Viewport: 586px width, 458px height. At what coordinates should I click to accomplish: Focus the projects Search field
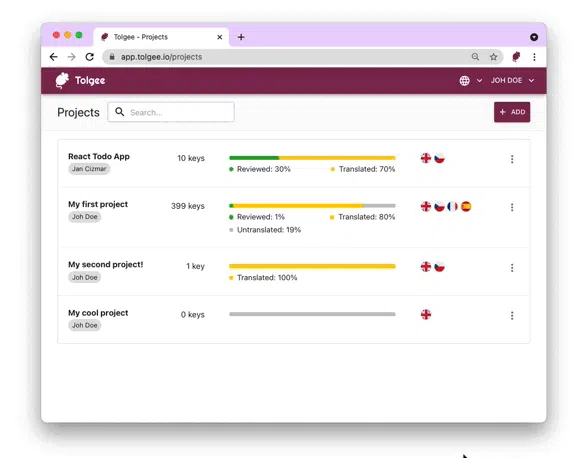point(171,112)
